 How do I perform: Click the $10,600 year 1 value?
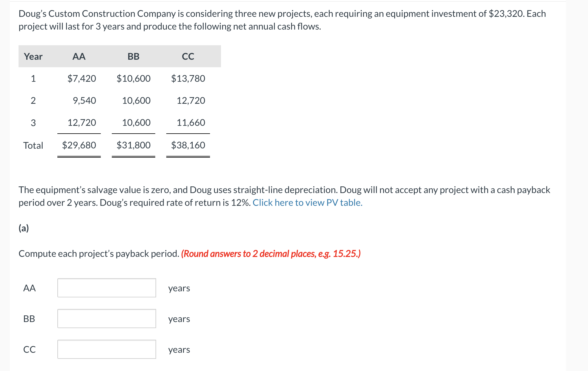pyautogui.click(x=134, y=78)
